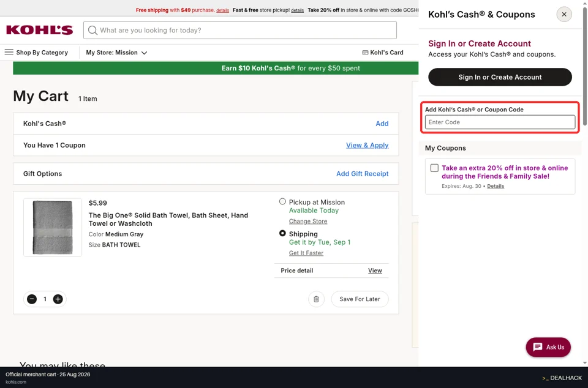Add Kohl's Cash via Add link

pos(382,124)
